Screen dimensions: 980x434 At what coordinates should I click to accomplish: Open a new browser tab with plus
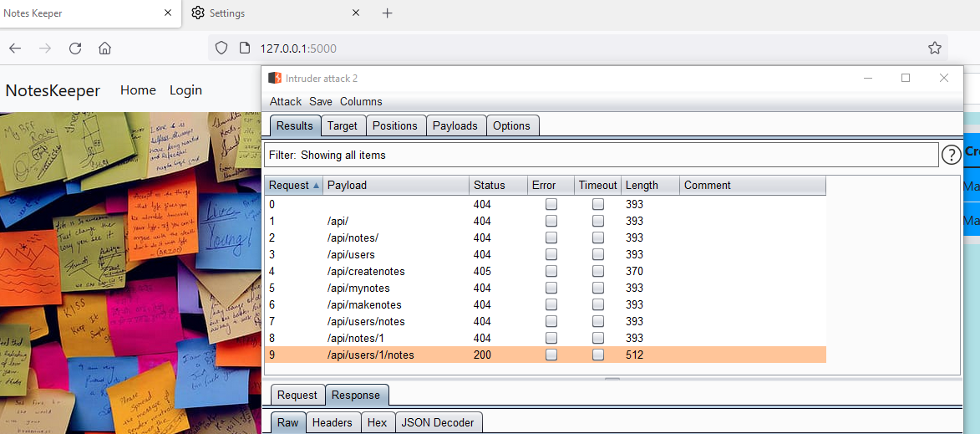coord(387,13)
